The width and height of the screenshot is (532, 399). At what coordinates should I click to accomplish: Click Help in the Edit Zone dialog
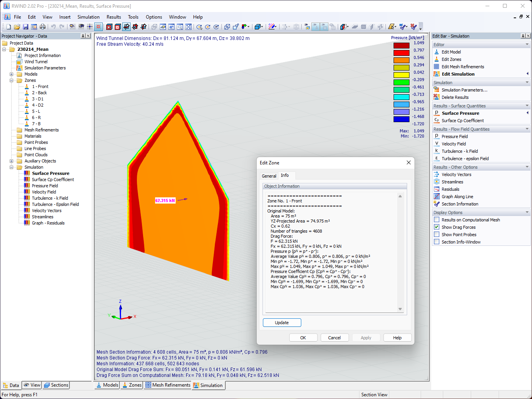click(397, 338)
